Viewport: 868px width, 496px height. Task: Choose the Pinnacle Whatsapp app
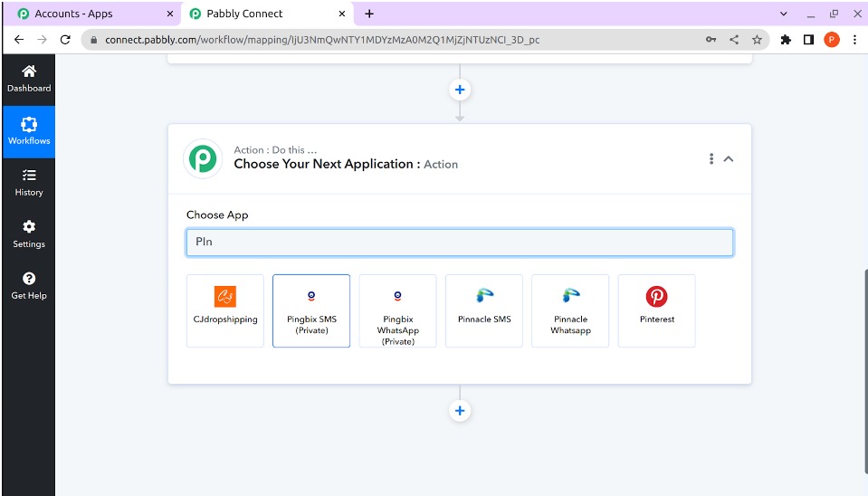[570, 310]
